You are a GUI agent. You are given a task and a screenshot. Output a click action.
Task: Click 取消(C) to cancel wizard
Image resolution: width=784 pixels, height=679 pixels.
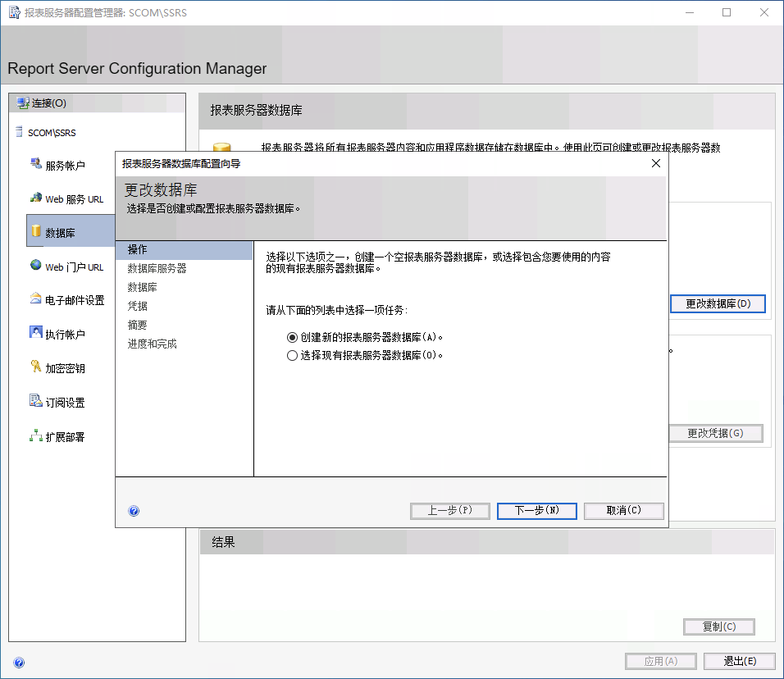tap(623, 511)
